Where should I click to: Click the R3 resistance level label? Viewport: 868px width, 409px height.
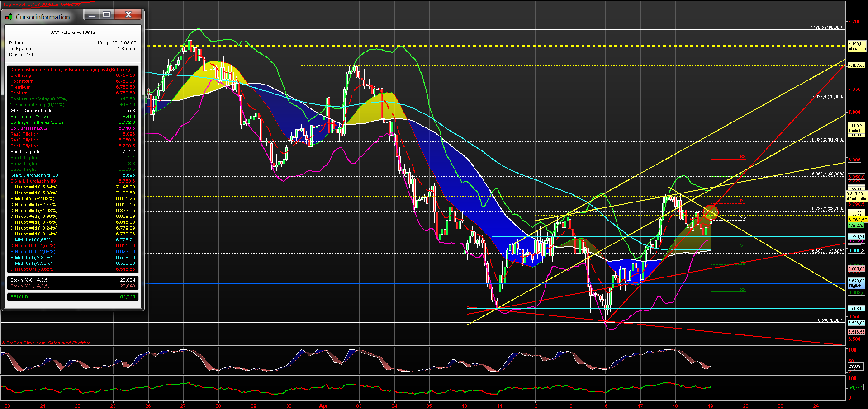click(743, 157)
